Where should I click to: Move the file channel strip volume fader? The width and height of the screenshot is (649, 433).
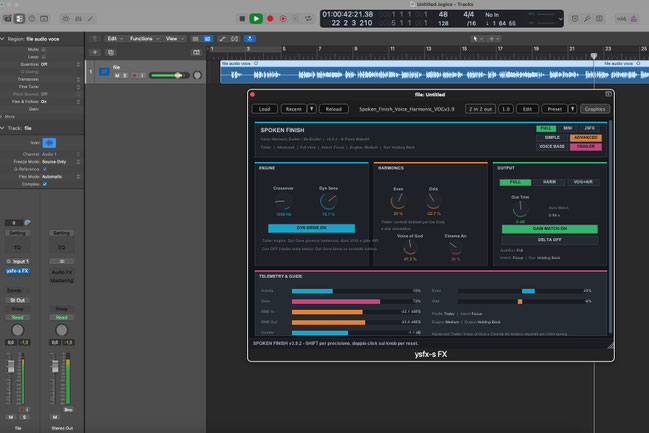[x=11, y=366]
